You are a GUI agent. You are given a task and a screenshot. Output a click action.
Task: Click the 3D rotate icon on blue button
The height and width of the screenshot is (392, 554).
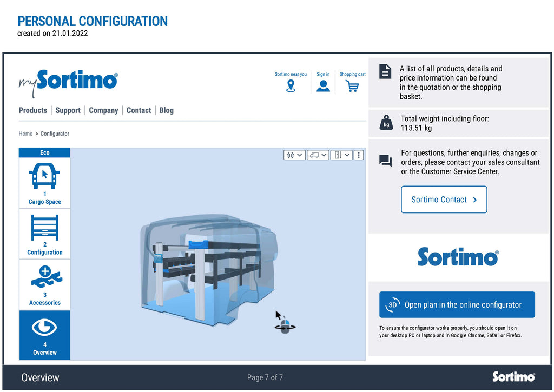[x=393, y=305]
